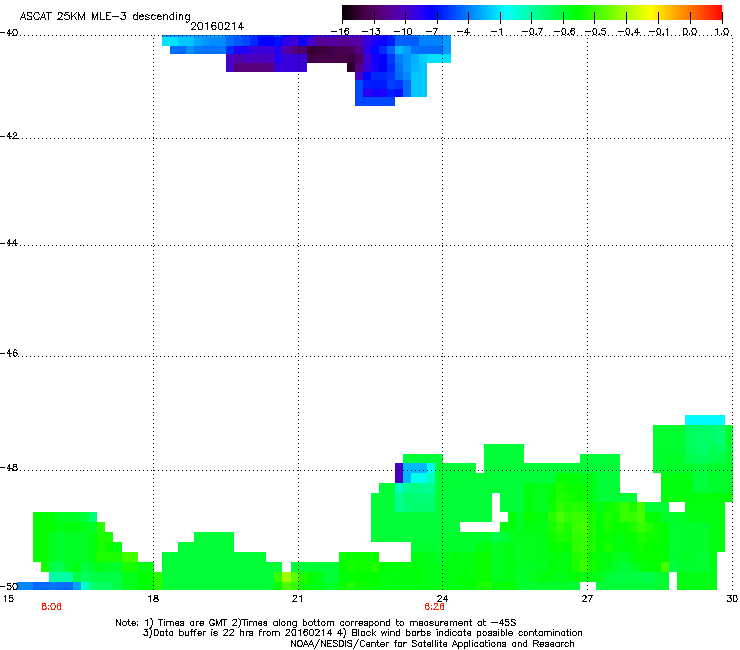Click the red time stamp nearest longitude 24
The image size is (740, 650).
pyautogui.click(x=434, y=607)
